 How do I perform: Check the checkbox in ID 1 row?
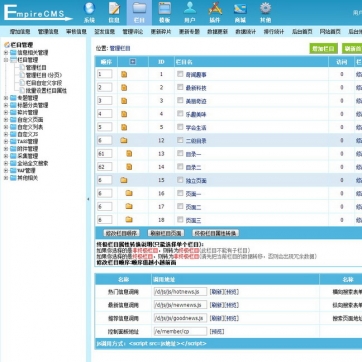180,74
